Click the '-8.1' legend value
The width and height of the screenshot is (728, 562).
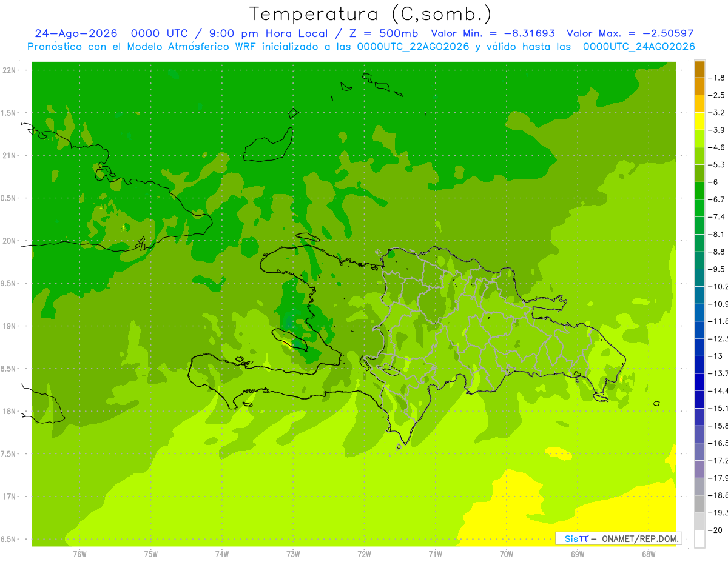point(716,234)
